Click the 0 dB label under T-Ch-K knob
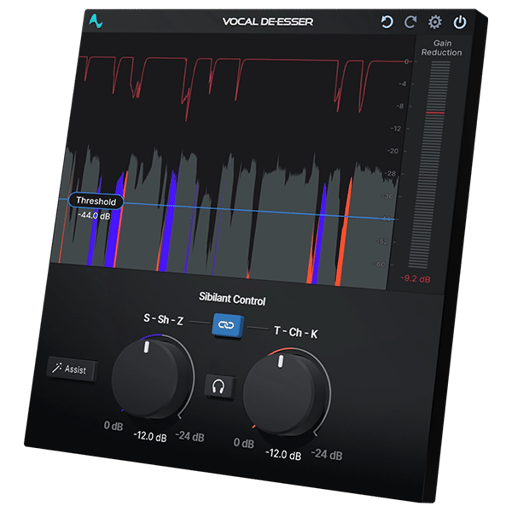The width and height of the screenshot is (512, 512). coord(244,443)
